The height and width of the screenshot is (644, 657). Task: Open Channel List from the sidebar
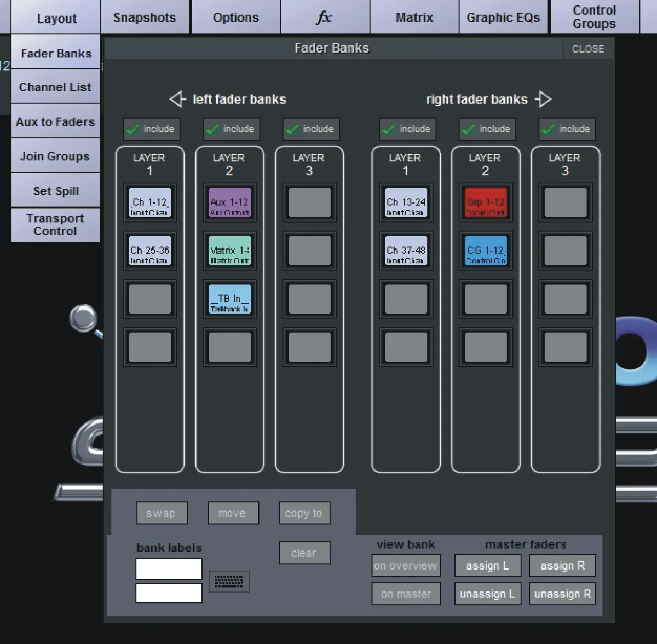(x=56, y=87)
